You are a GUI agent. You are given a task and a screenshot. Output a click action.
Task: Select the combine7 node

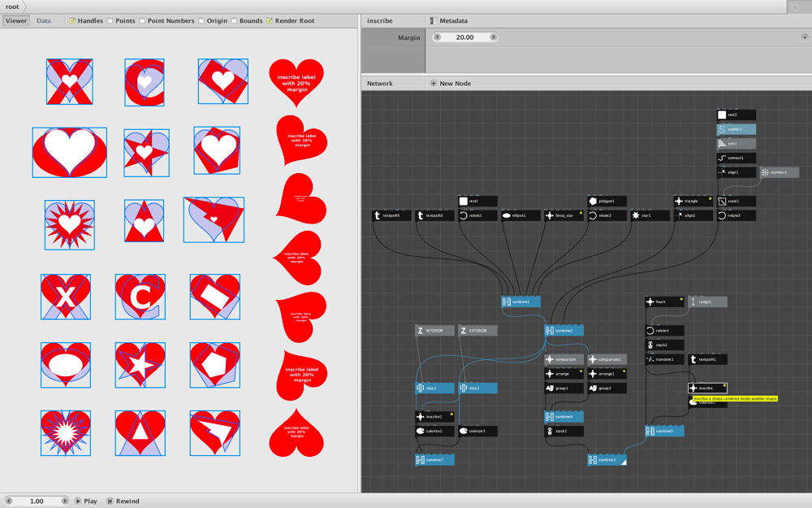[x=434, y=460]
